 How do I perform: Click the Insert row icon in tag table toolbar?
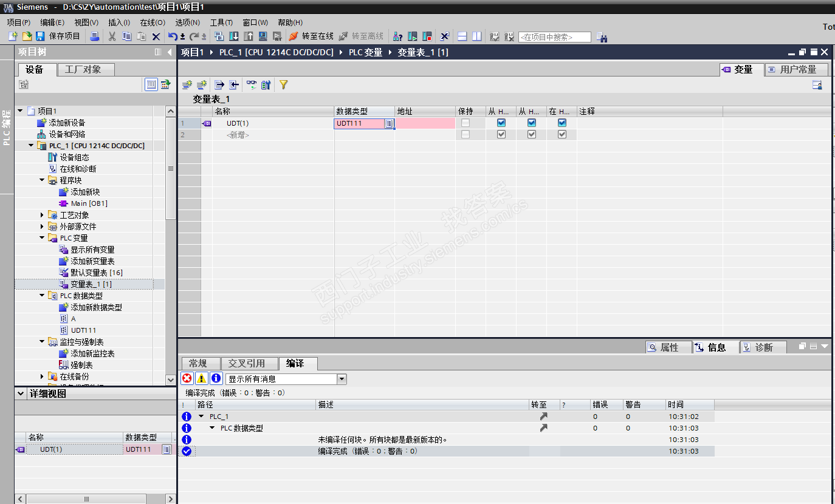point(187,85)
